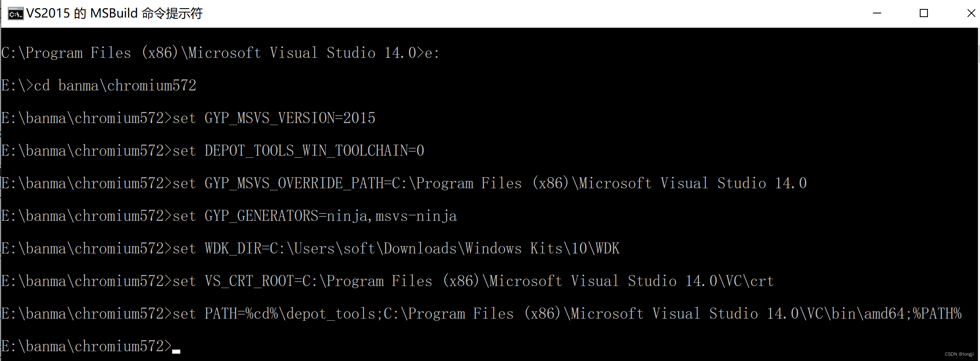
Task: Click the 'e:' drive change command line
Action: coord(220,52)
